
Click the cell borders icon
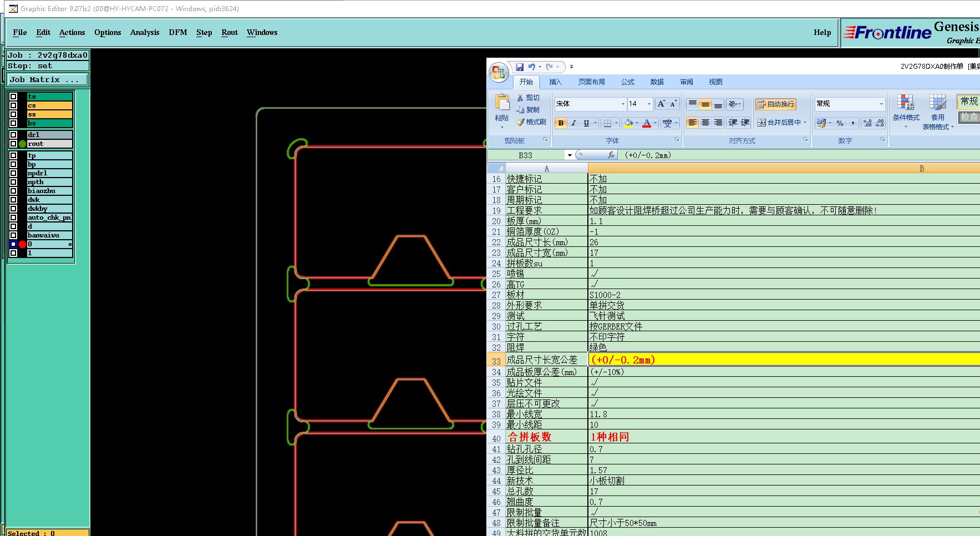(x=607, y=123)
